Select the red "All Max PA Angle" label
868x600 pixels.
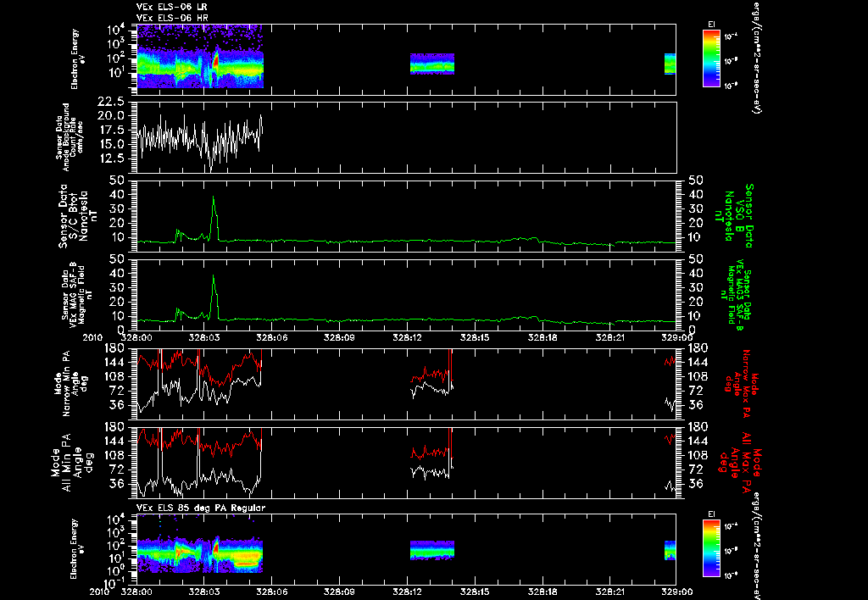(741, 462)
